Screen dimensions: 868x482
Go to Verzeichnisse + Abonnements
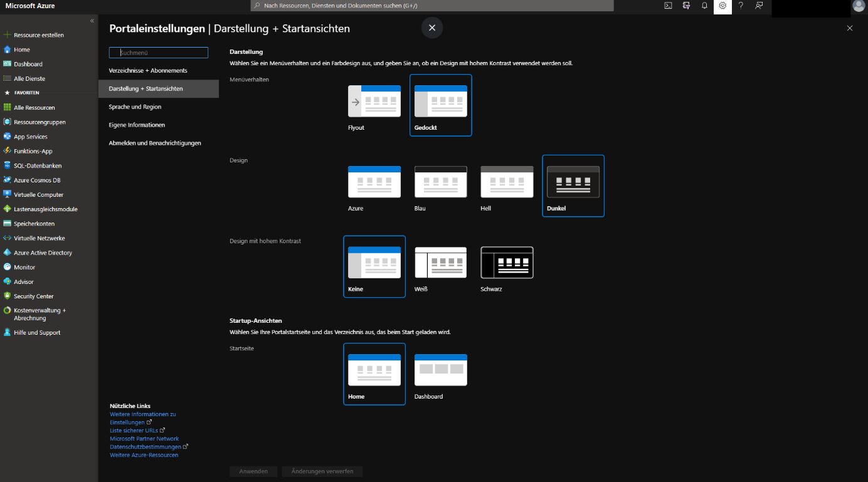pyautogui.click(x=148, y=70)
